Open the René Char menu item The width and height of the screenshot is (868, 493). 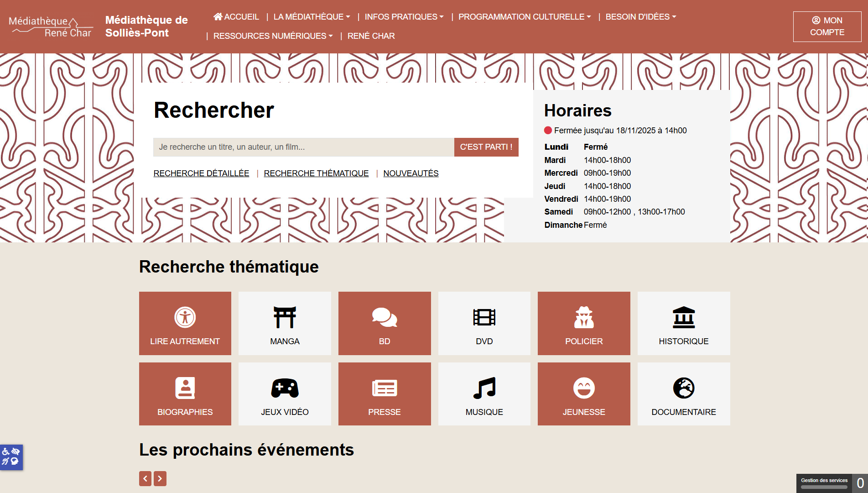371,36
